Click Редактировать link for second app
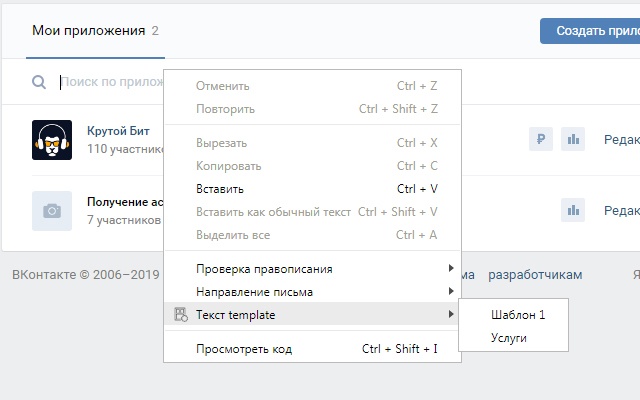Screen dimensions: 640x400 [x=621, y=210]
